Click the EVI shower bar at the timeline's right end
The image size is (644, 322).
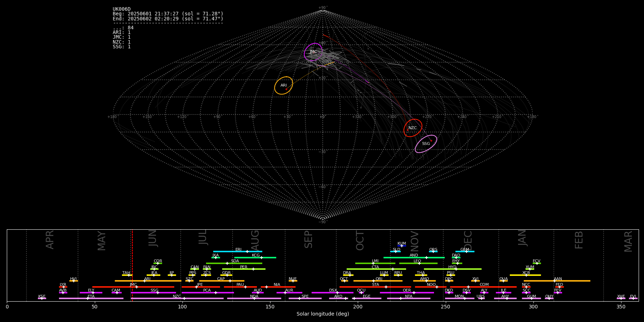click(633, 298)
